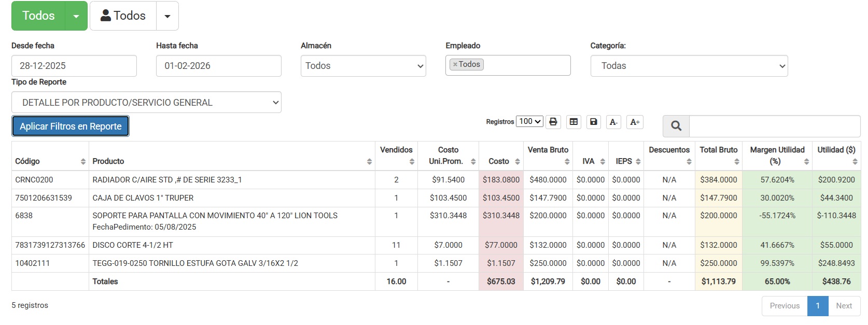
Task: Click Aplicar Filtros en Reporte button
Action: tap(71, 126)
